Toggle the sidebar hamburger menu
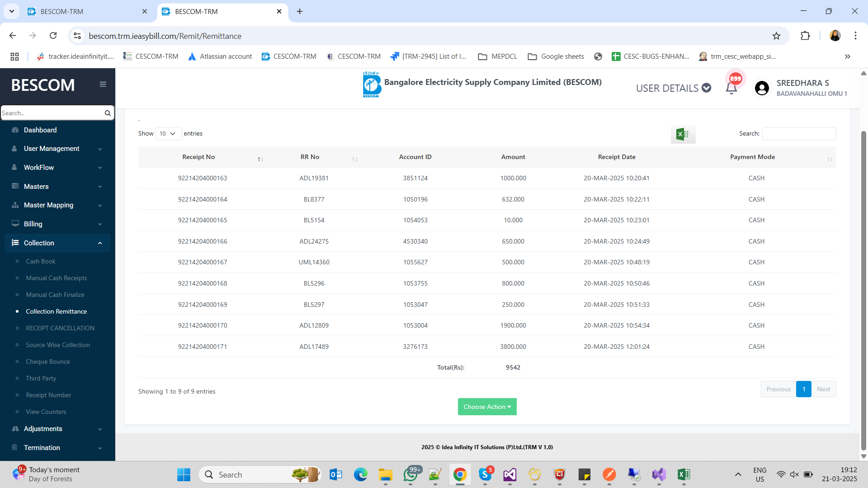The image size is (868, 488). pyautogui.click(x=103, y=84)
